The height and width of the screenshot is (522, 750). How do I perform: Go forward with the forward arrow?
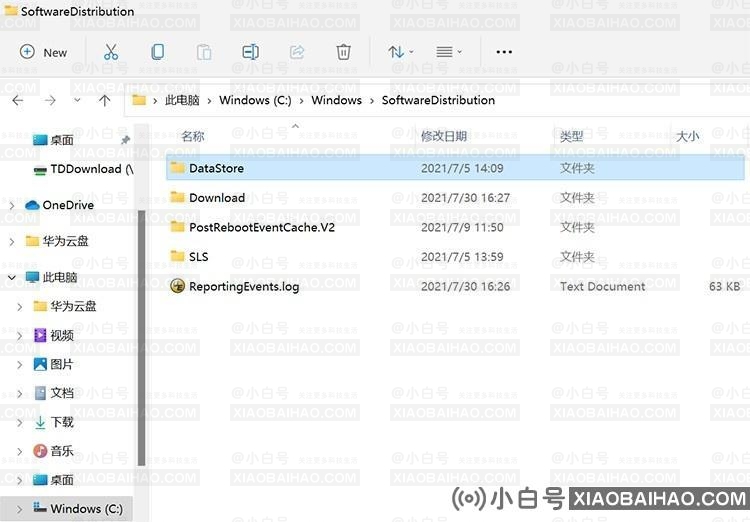click(x=50, y=100)
